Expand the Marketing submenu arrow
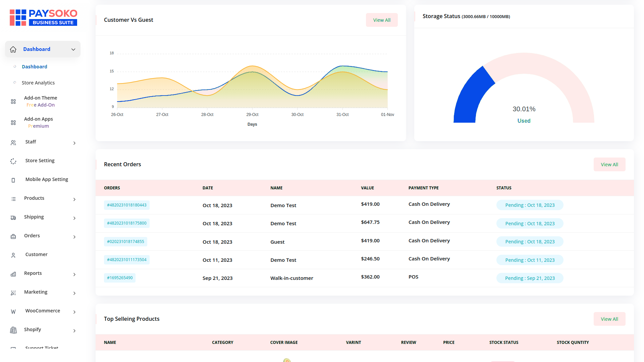The height and width of the screenshot is (362, 644). click(74, 293)
